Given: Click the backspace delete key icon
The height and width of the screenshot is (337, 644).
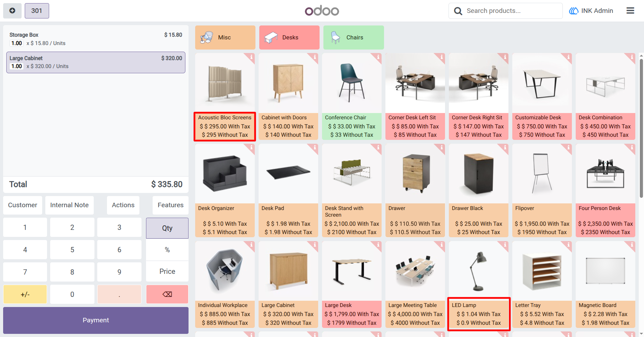Looking at the screenshot, I should point(167,294).
